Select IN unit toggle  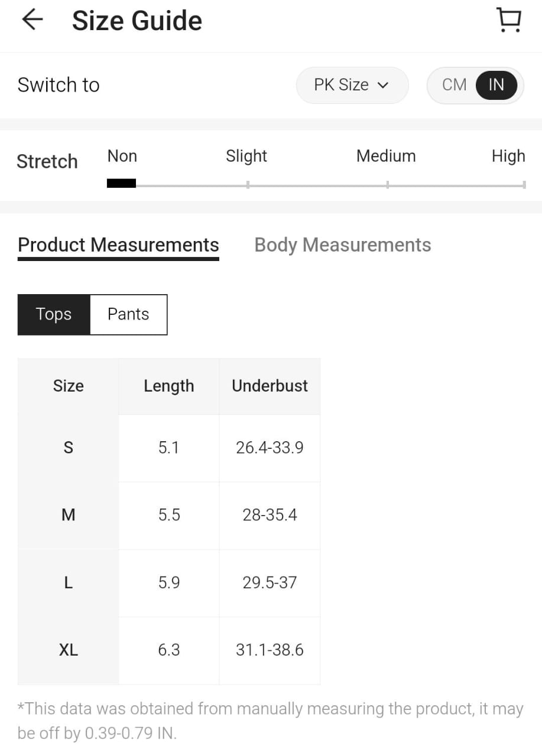(x=496, y=85)
